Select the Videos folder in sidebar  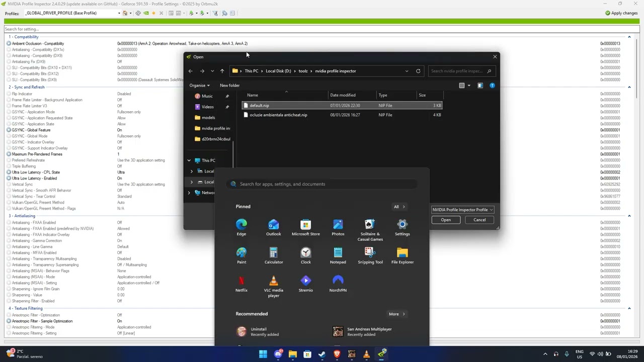point(207,107)
